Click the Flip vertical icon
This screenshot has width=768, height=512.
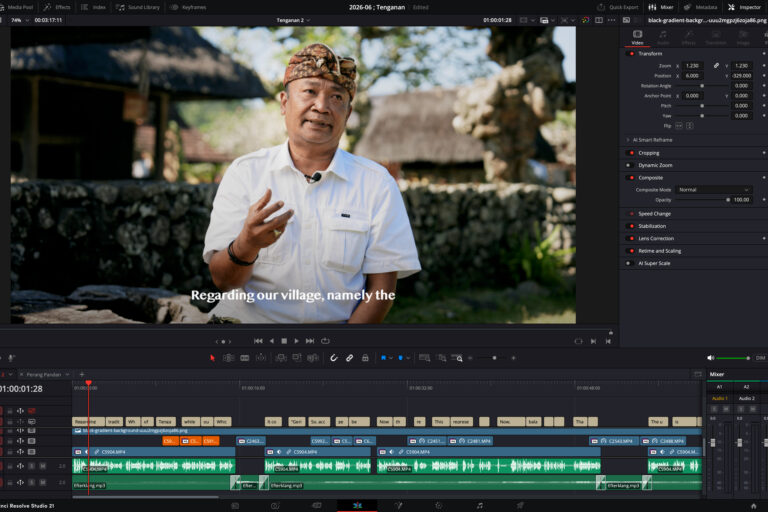tap(690, 126)
